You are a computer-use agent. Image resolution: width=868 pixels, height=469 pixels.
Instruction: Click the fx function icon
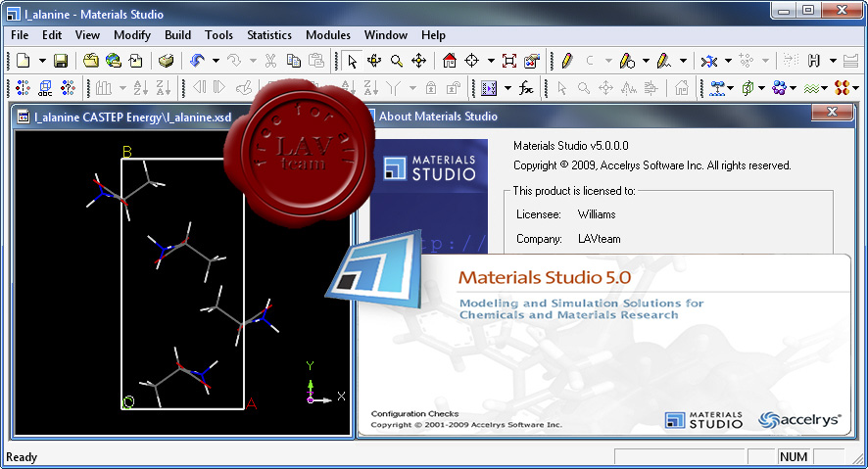(x=526, y=88)
